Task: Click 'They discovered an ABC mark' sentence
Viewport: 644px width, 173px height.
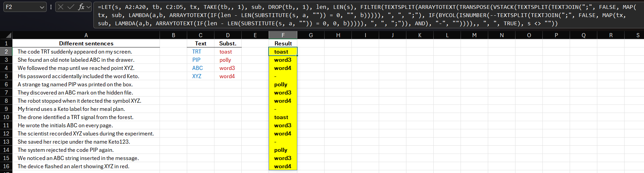Action: pos(86,92)
